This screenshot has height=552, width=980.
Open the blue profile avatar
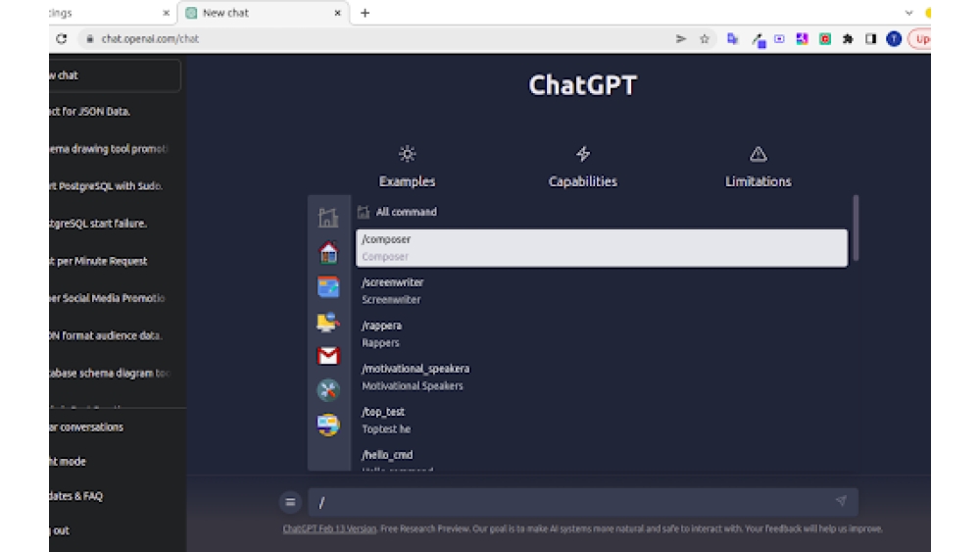[894, 39]
